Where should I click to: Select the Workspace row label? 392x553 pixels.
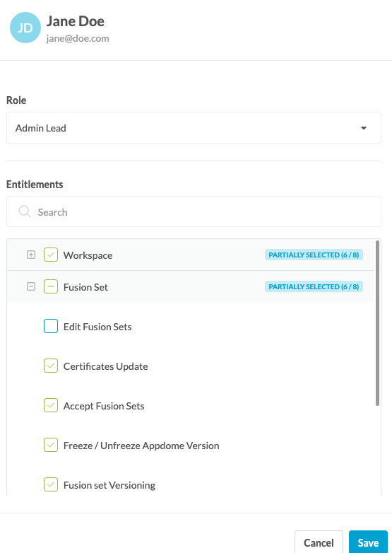coord(88,255)
